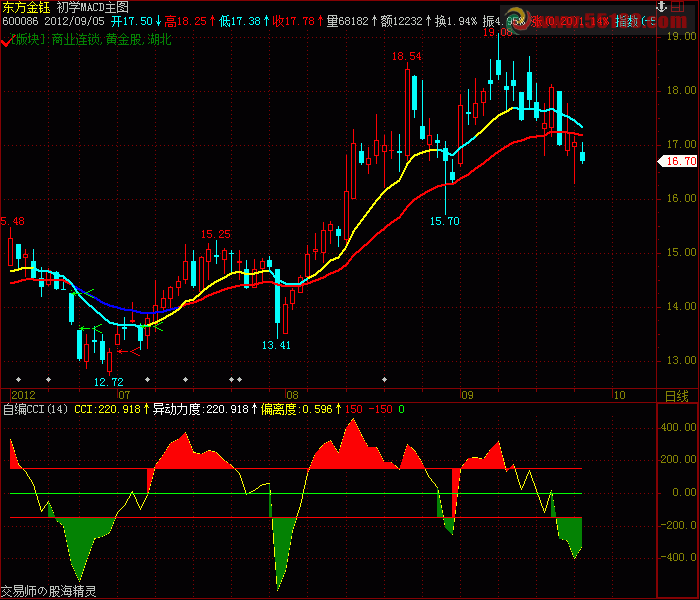Viewport: 700px width, 600px height.
Task: Click the red up arrow after CCI:220.918
Action: [147, 408]
